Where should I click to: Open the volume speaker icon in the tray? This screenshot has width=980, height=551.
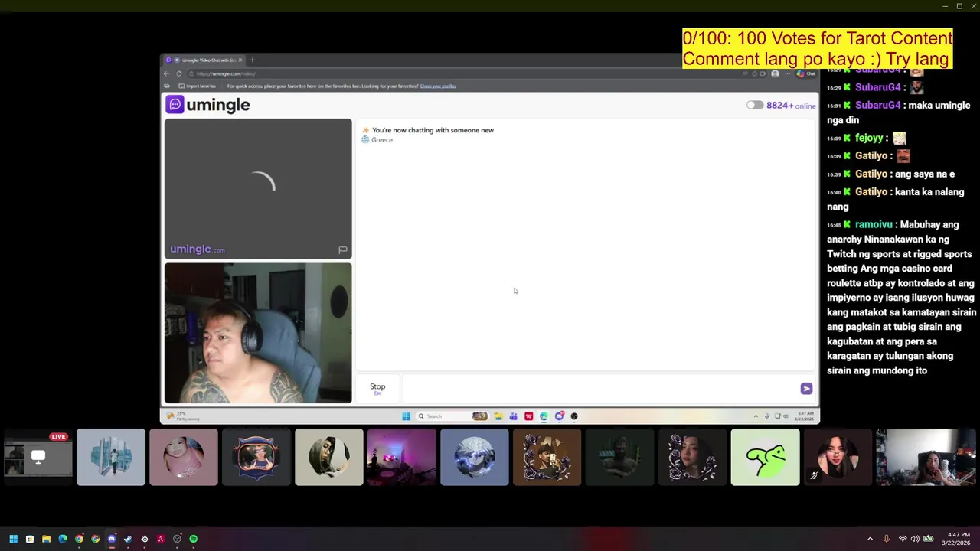click(915, 539)
